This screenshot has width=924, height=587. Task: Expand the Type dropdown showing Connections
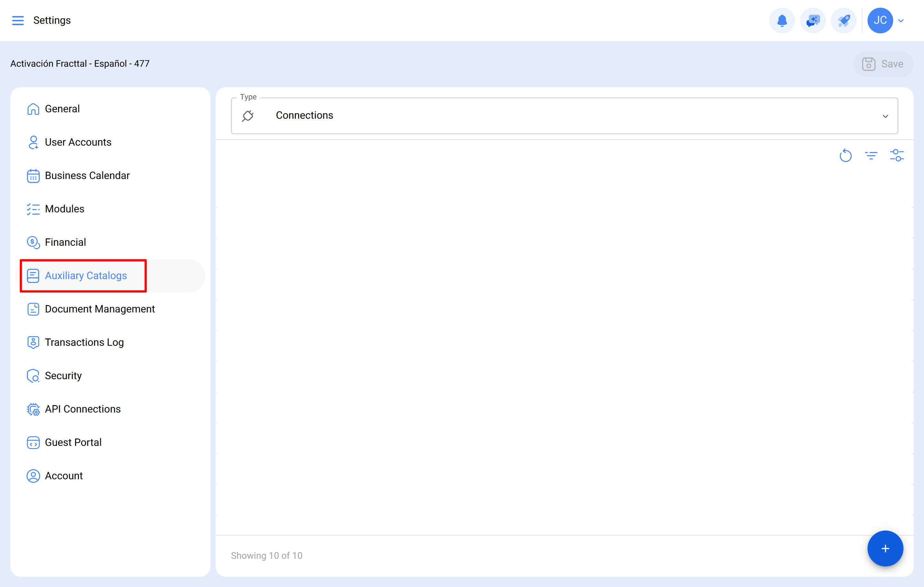[886, 115]
